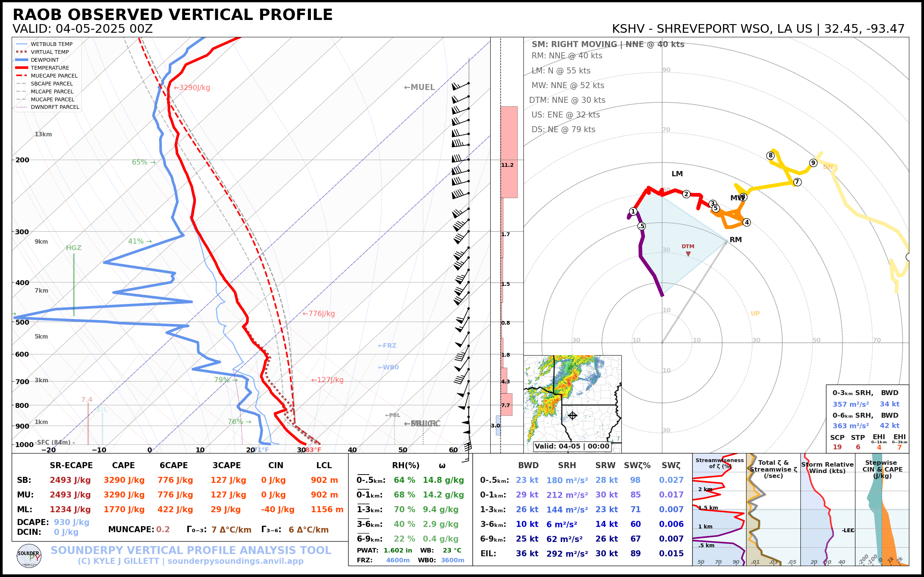Click the .5 km hodograph marker
This screenshot has width=924, height=577.
tap(641, 226)
